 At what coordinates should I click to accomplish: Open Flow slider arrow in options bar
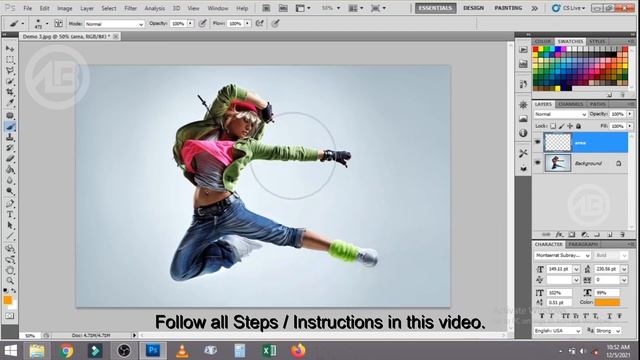pos(247,24)
